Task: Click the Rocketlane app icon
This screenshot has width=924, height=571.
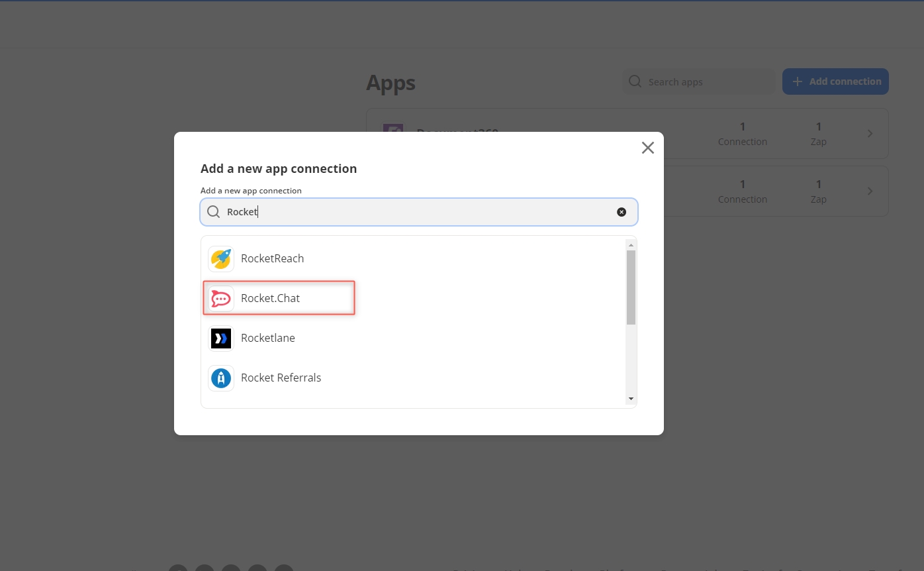Action: pyautogui.click(x=220, y=338)
